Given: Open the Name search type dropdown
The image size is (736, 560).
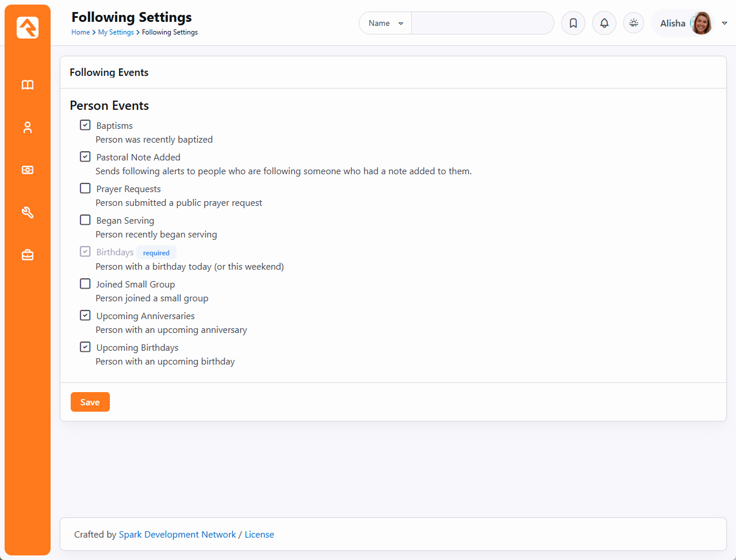Looking at the screenshot, I should pos(385,24).
